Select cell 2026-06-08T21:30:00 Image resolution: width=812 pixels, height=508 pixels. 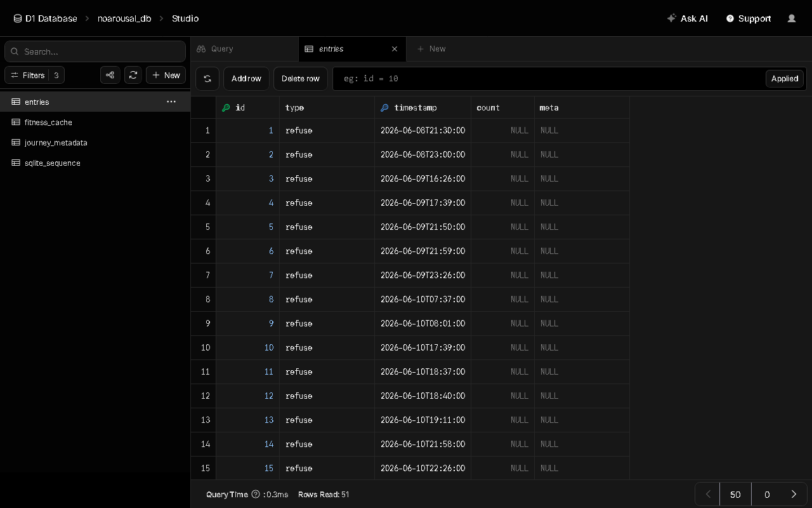click(x=422, y=130)
